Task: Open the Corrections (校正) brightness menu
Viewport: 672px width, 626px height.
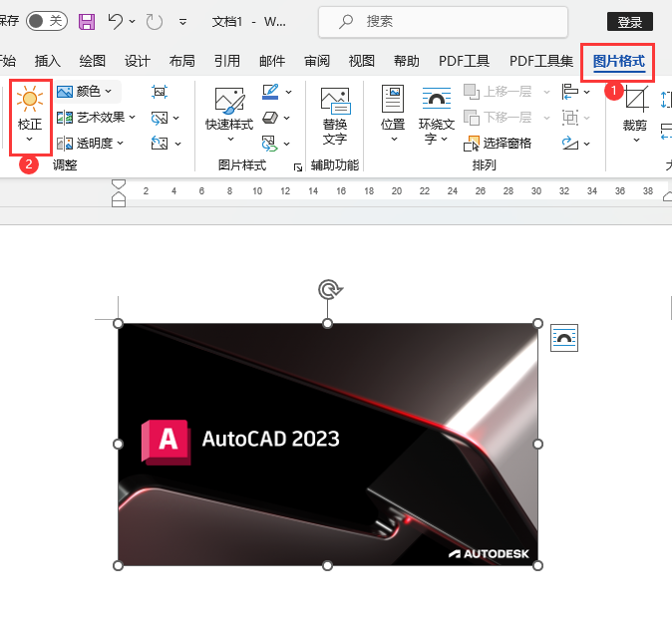Action: [30, 116]
